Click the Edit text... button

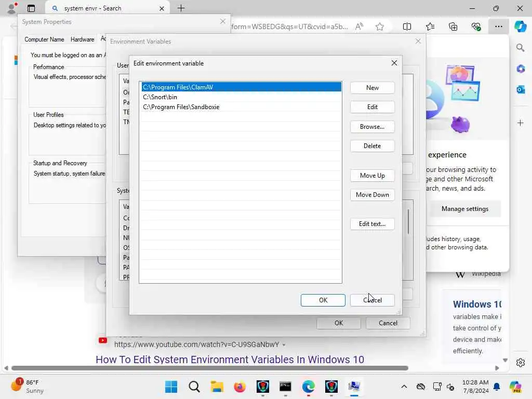372,224
